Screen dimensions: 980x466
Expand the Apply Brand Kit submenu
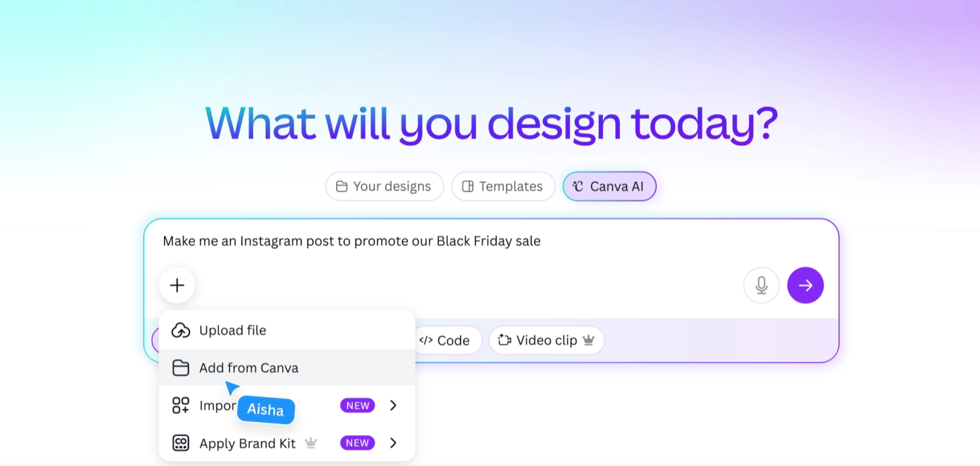coord(393,443)
